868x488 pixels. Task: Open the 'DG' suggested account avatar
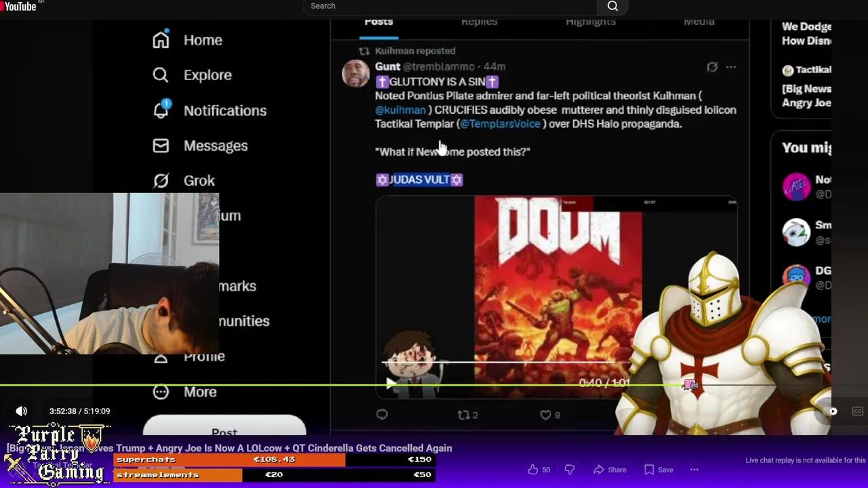point(796,277)
